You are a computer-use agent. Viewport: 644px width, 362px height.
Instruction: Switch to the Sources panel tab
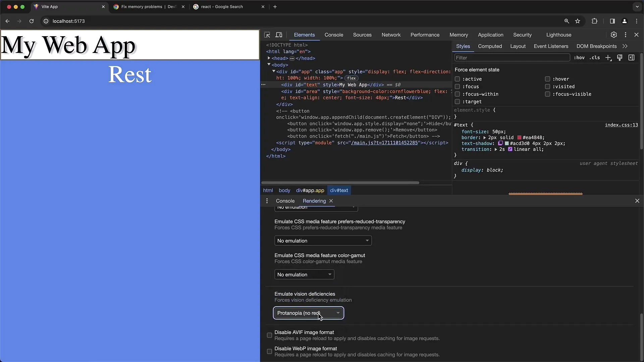pyautogui.click(x=362, y=35)
